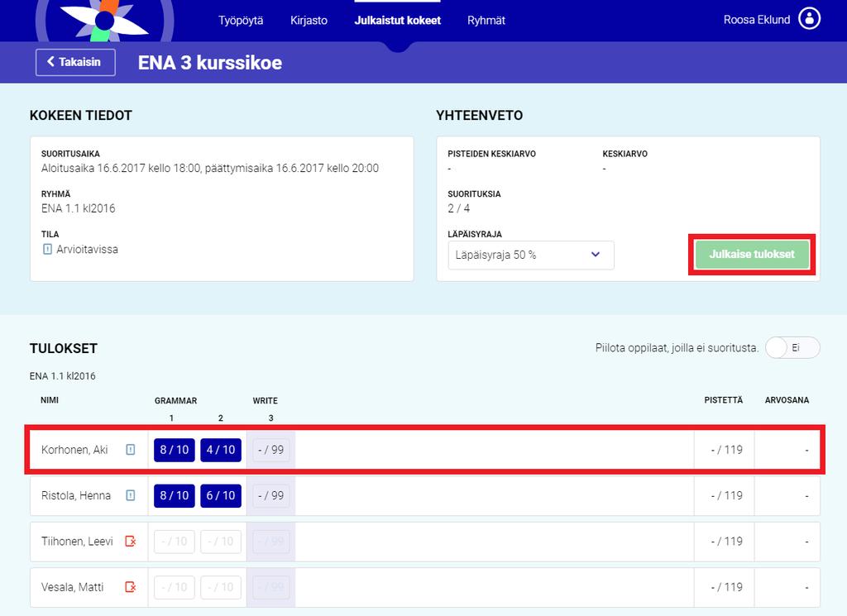The height and width of the screenshot is (616, 847).
Task: Select the Vesala, Matti student name
Action: tap(73, 587)
